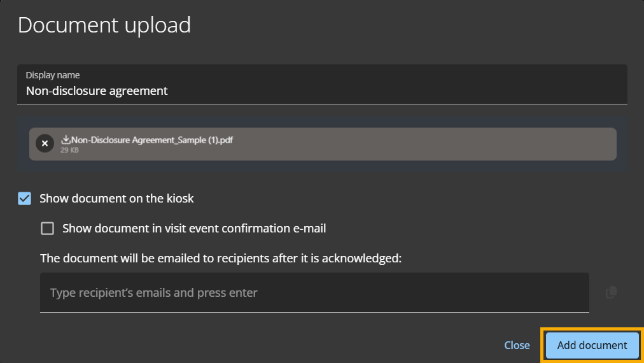Click the 29 KB file size text
The width and height of the screenshot is (644, 363).
click(x=69, y=151)
